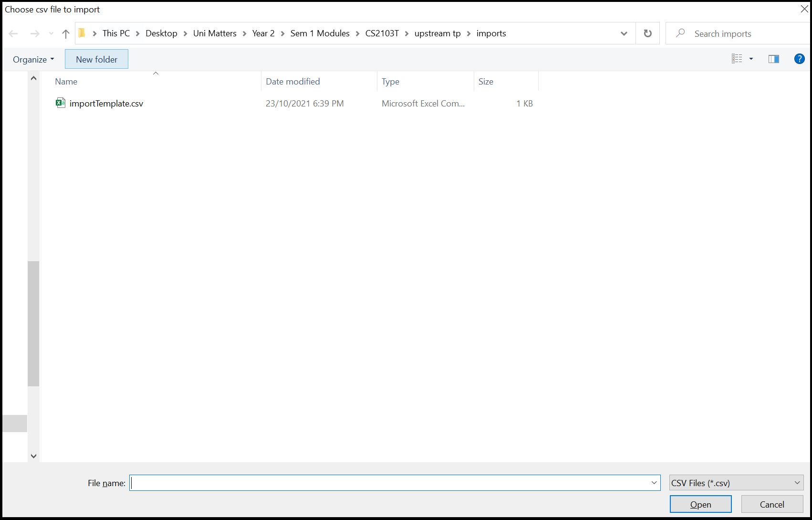Image resolution: width=812 pixels, height=520 pixels.
Task: Open the File name history dropdown
Action: pyautogui.click(x=654, y=483)
